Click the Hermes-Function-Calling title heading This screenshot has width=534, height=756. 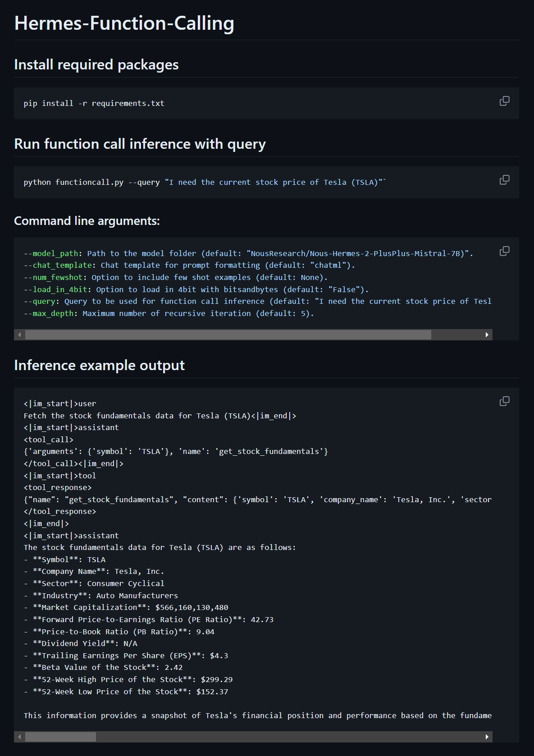(x=124, y=23)
